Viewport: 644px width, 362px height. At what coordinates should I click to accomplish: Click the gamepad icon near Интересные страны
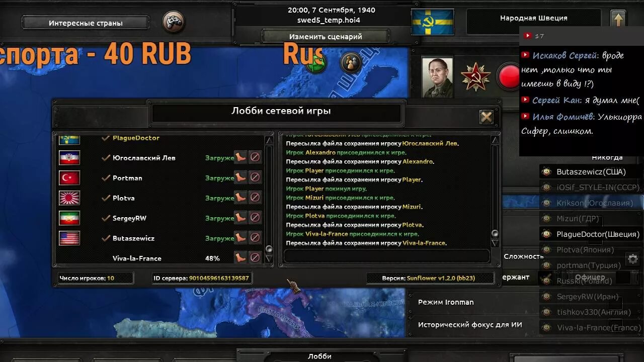click(x=174, y=22)
